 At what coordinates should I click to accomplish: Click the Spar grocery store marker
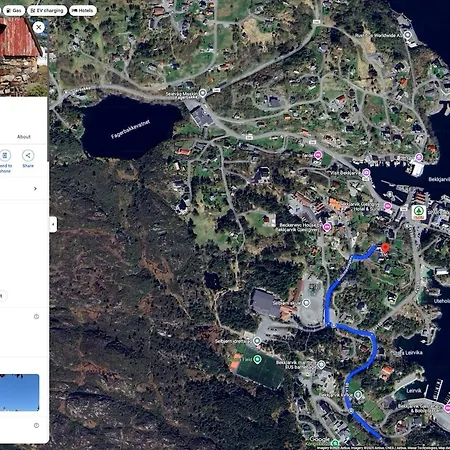click(419, 212)
